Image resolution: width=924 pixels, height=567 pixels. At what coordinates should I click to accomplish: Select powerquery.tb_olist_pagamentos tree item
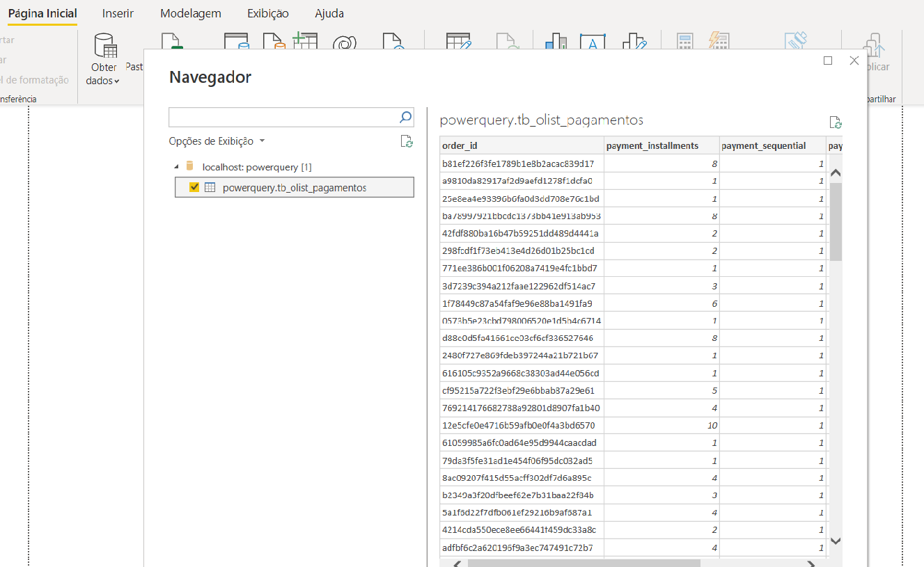point(295,187)
